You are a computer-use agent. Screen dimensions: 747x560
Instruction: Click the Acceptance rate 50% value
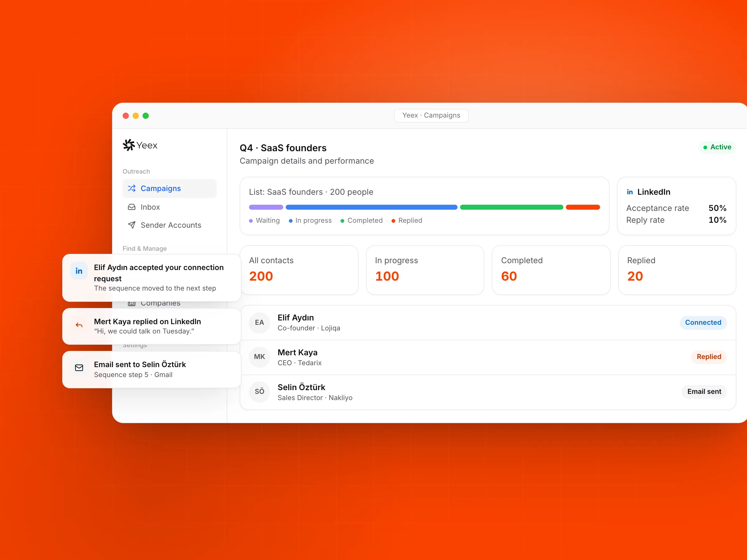coord(717,208)
